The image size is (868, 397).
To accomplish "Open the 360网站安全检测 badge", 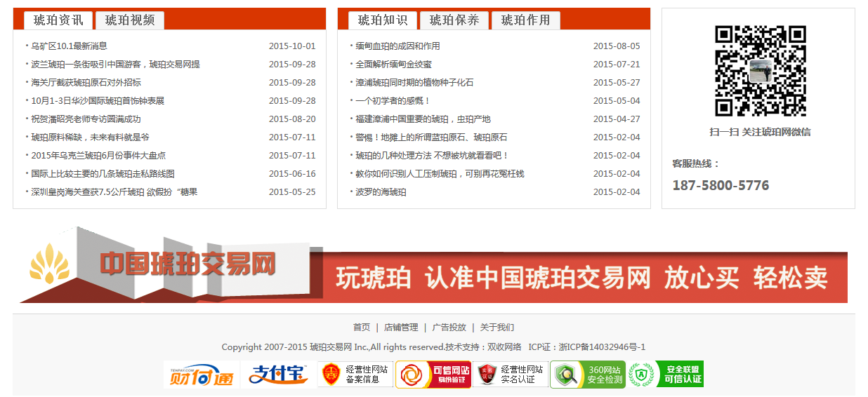I will pos(588,375).
